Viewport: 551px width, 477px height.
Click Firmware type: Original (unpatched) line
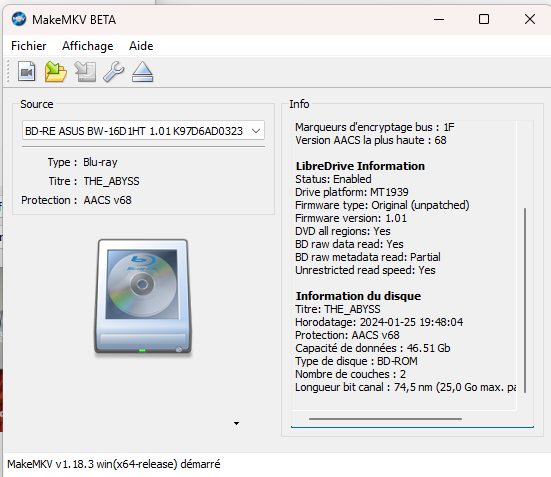382,205
